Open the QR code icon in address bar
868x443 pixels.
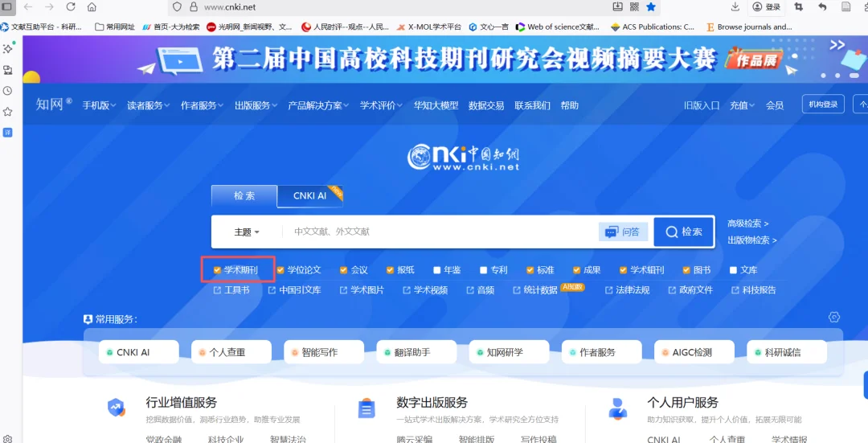pos(634,6)
